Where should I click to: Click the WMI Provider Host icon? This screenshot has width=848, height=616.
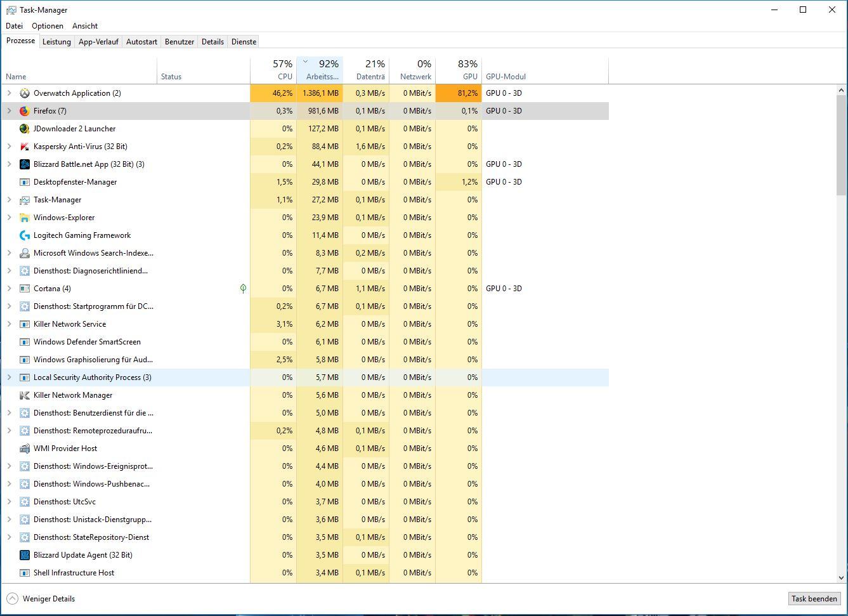(x=24, y=449)
